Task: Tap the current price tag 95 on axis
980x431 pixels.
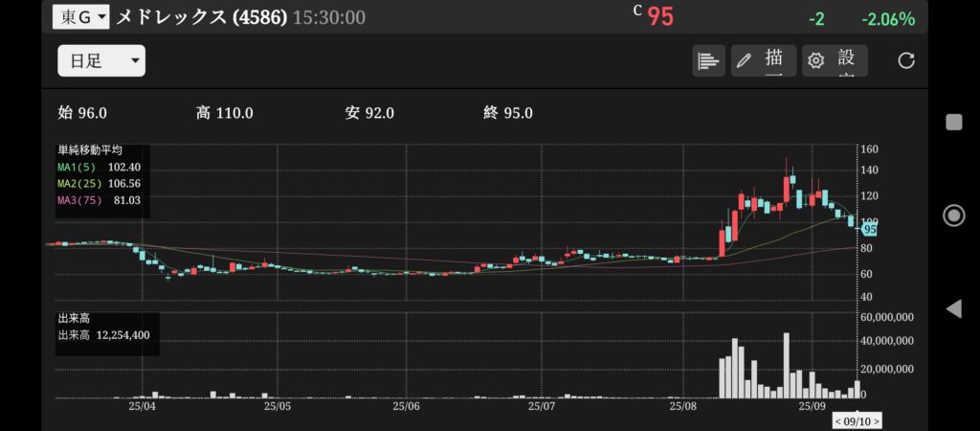Action: point(869,229)
